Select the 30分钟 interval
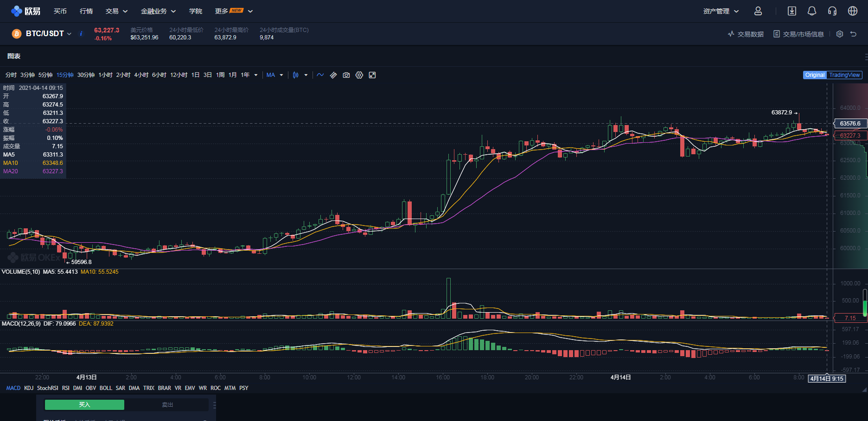This screenshot has width=868, height=421. 86,75
